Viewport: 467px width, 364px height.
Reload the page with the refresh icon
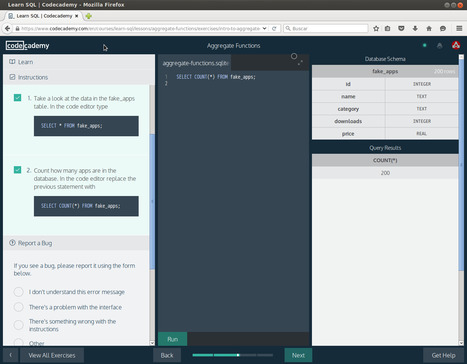click(x=274, y=29)
